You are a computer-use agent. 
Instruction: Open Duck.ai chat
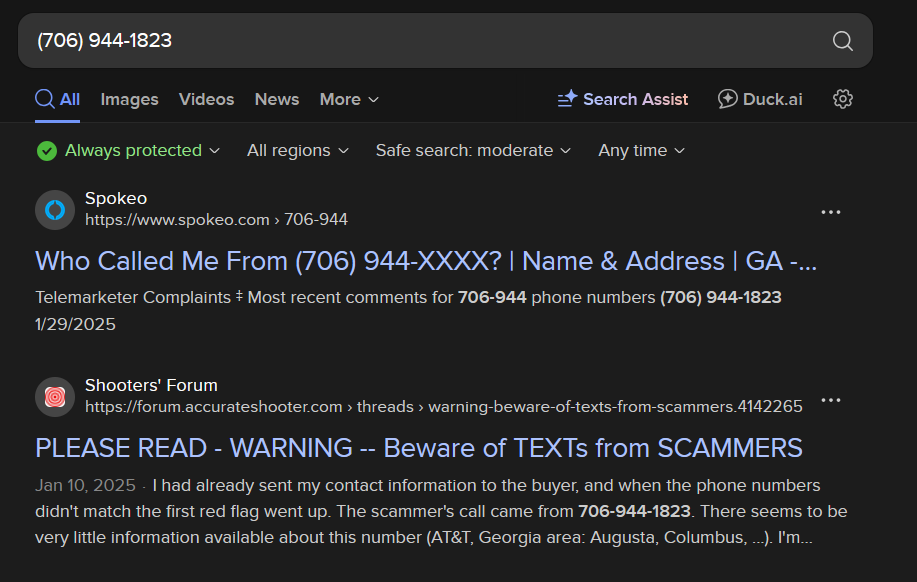coord(760,99)
